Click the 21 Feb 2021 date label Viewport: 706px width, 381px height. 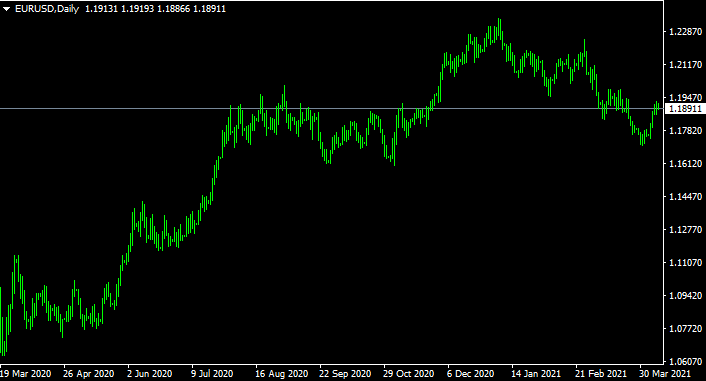[601, 374]
